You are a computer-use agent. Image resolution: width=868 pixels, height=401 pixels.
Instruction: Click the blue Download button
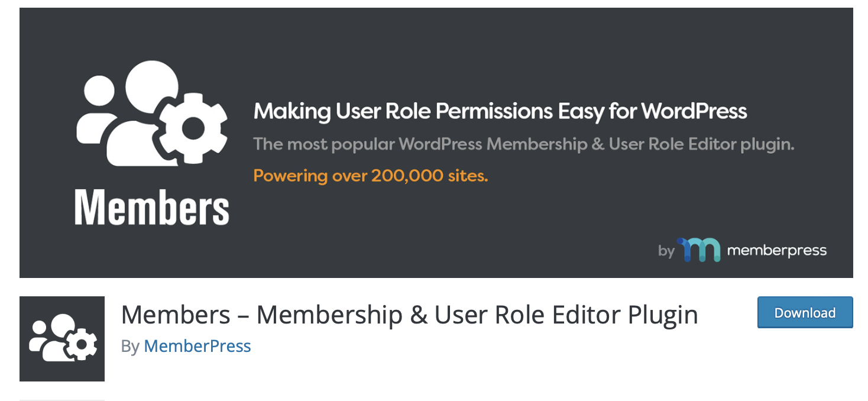(805, 312)
